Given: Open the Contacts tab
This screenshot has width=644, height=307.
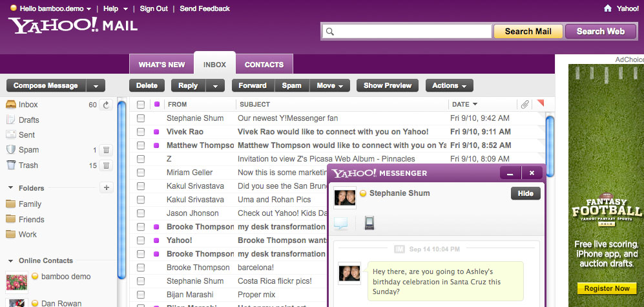Looking at the screenshot, I should 264,65.
